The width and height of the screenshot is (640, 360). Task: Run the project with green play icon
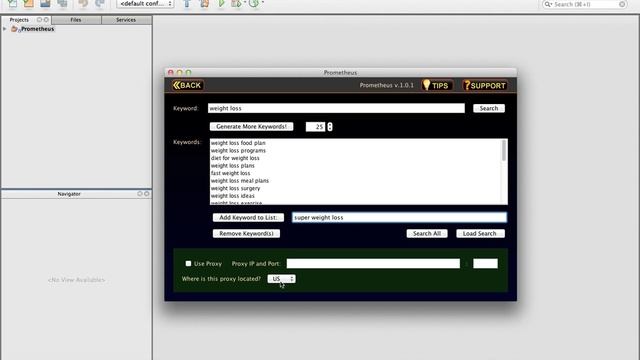(221, 4)
